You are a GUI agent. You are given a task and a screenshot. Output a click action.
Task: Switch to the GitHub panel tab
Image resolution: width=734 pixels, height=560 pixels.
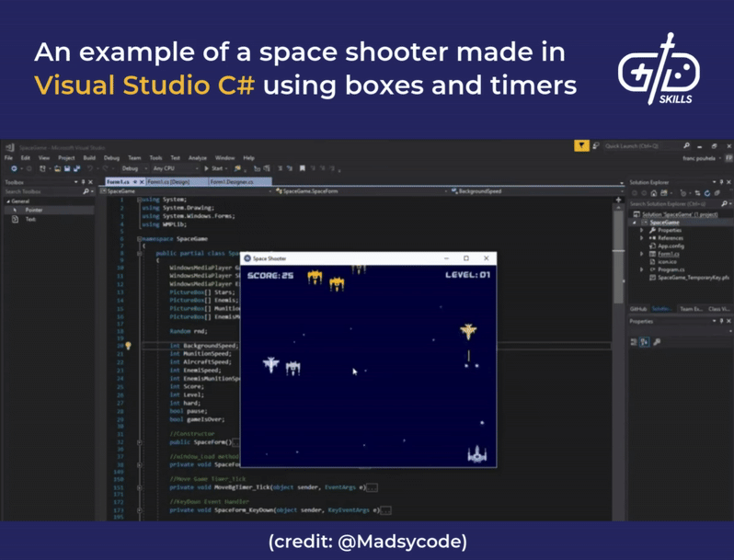pyautogui.click(x=637, y=309)
